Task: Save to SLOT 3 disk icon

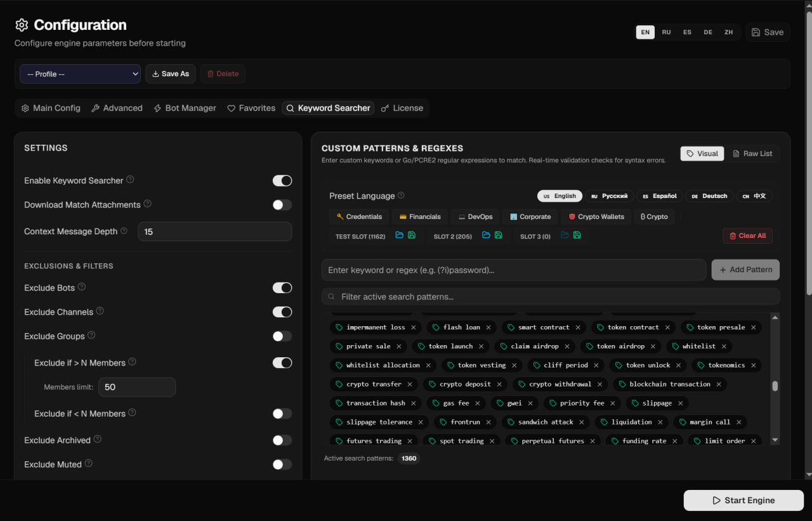Action: (577, 235)
